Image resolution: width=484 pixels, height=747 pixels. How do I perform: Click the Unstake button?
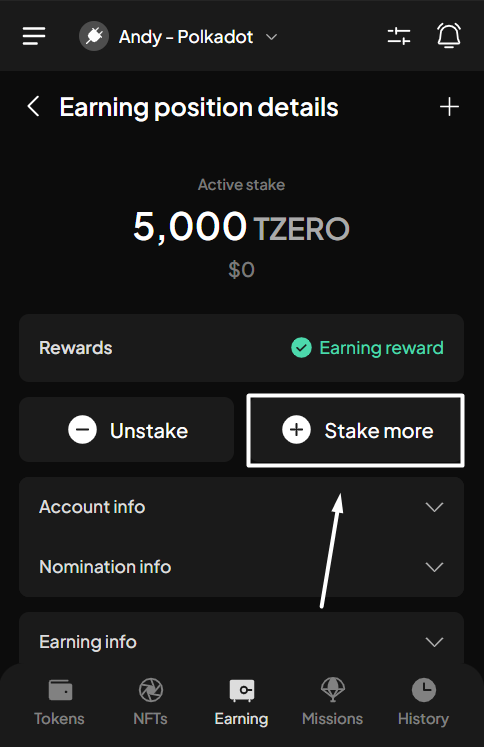[127, 430]
